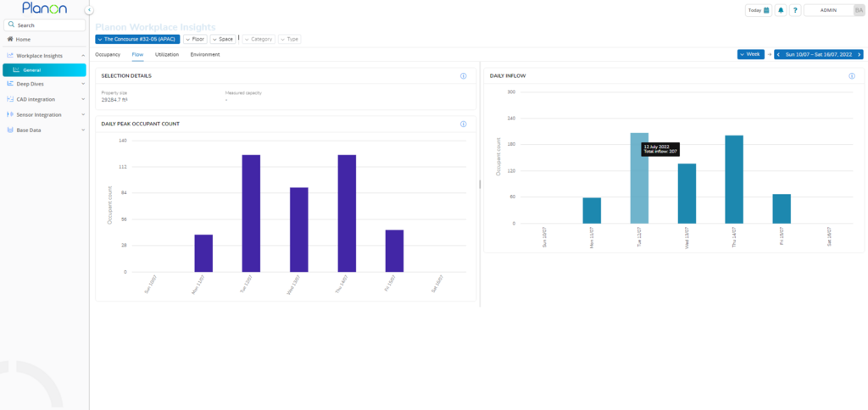This screenshot has height=410, width=868.
Task: Open the Type filter dropdown
Action: 290,39
